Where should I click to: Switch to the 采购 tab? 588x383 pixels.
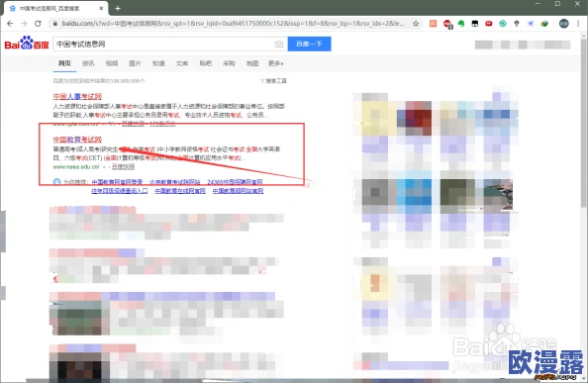[x=229, y=63]
